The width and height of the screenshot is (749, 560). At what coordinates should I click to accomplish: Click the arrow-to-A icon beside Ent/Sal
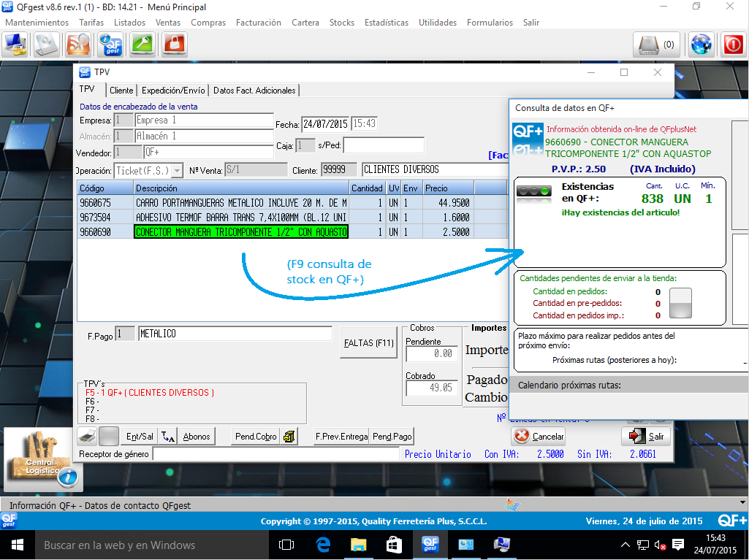coord(168,437)
